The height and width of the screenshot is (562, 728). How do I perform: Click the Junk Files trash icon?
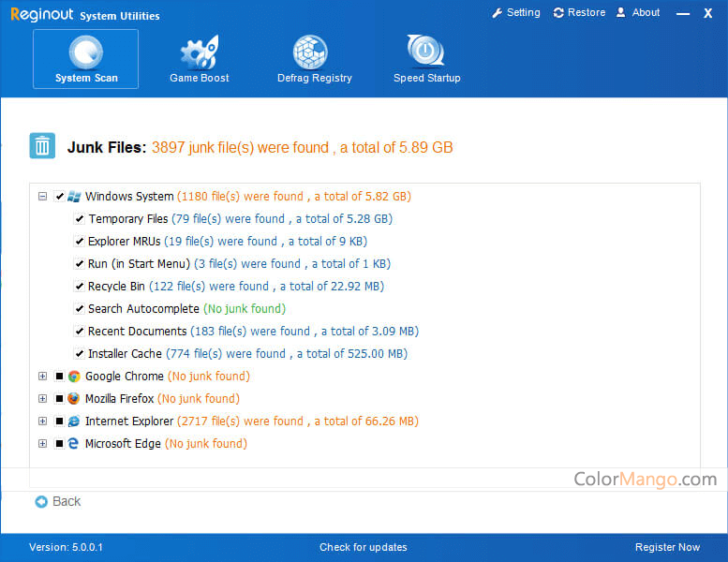pos(42,146)
